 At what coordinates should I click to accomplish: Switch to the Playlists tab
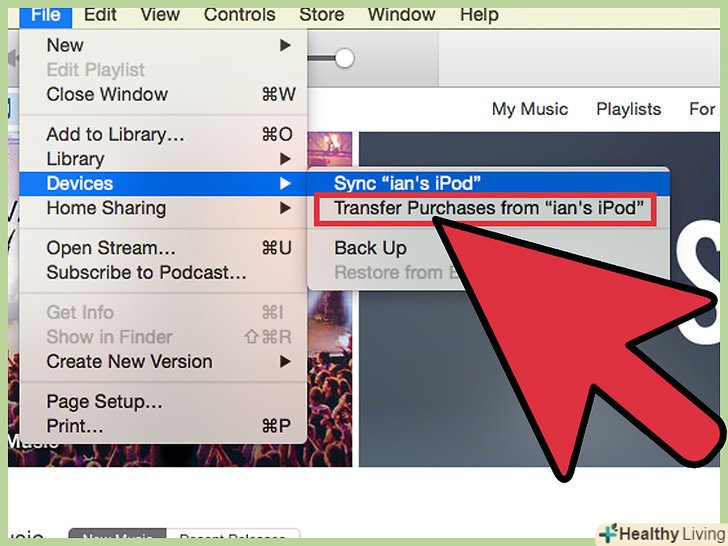point(629,109)
